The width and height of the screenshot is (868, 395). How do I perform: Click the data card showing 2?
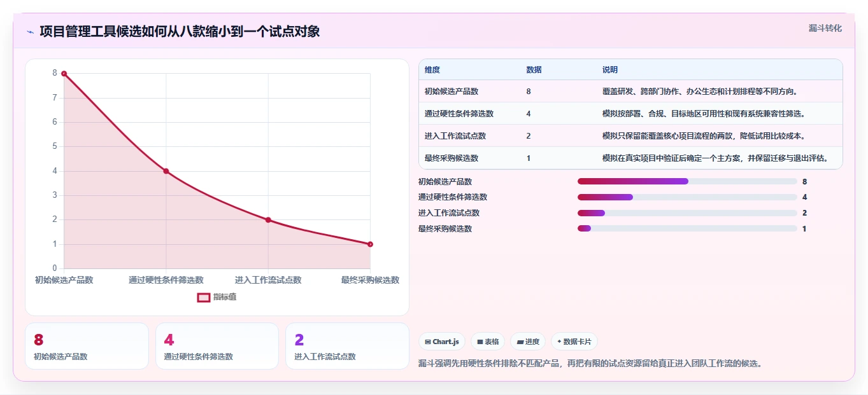coord(347,346)
